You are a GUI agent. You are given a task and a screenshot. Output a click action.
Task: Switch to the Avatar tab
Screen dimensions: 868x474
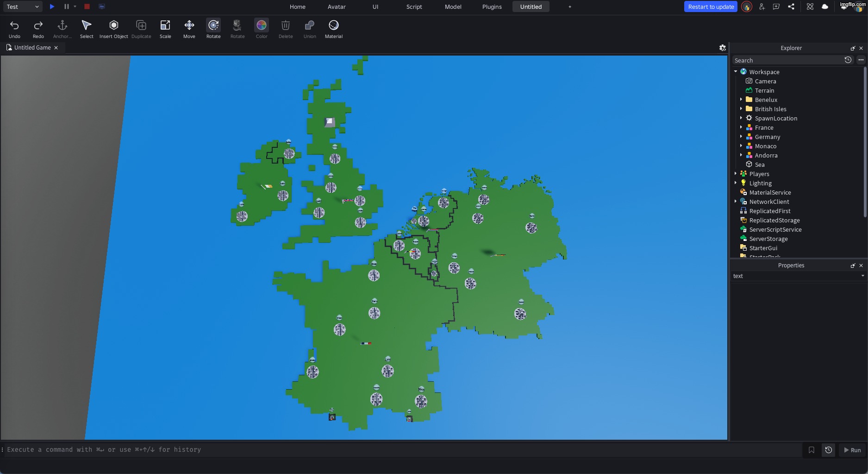pyautogui.click(x=337, y=6)
